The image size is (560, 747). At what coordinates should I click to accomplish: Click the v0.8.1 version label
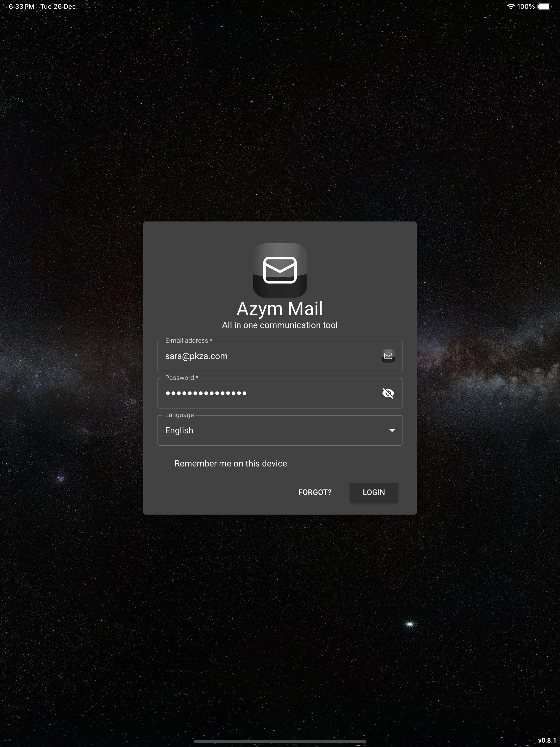pyautogui.click(x=547, y=740)
